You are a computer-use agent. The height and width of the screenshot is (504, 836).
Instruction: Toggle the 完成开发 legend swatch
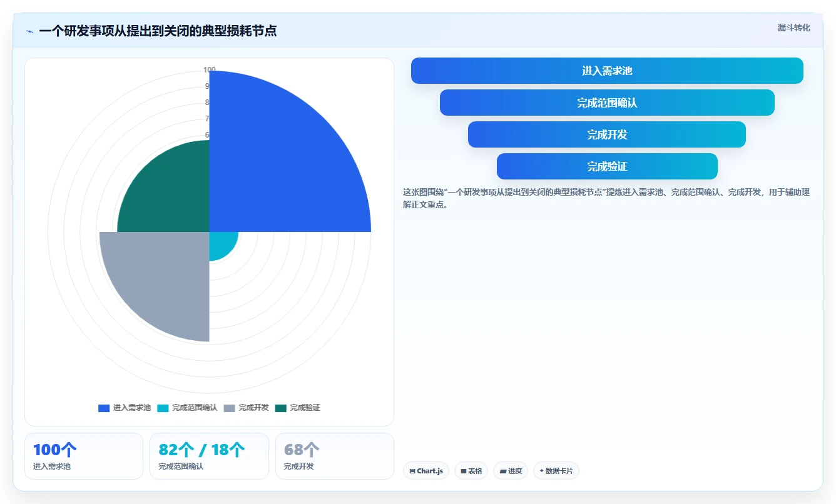click(x=229, y=408)
